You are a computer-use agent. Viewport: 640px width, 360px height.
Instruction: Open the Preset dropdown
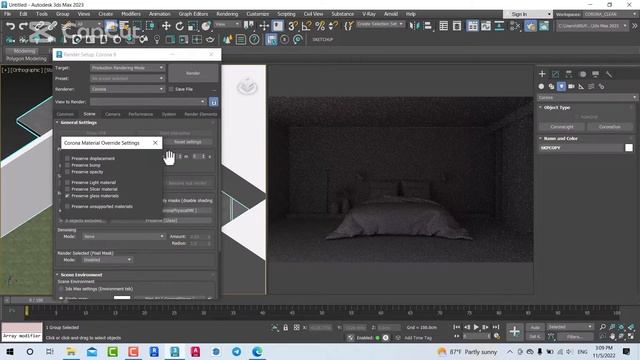pos(127,78)
